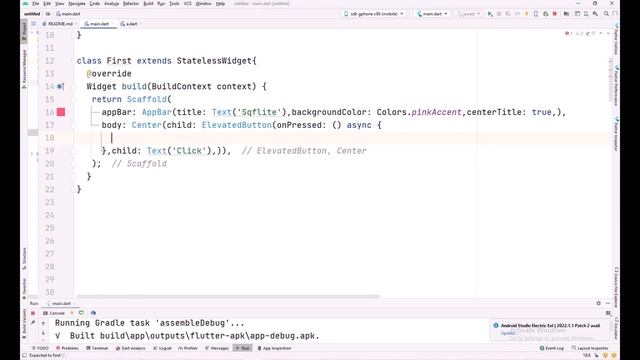Click the hot reload icon beside Console tab

tap(72, 313)
